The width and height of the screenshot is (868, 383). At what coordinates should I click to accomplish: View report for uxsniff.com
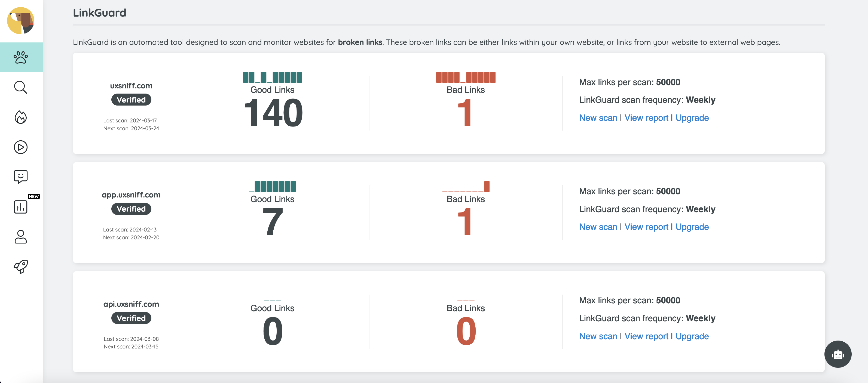pyautogui.click(x=646, y=118)
